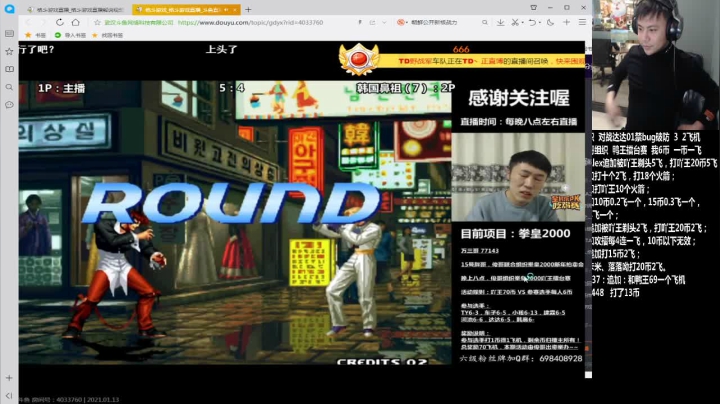The height and width of the screenshot is (404, 720).
Task: Click the opponent webcam thumbnail in the stream
Action: pos(518,177)
